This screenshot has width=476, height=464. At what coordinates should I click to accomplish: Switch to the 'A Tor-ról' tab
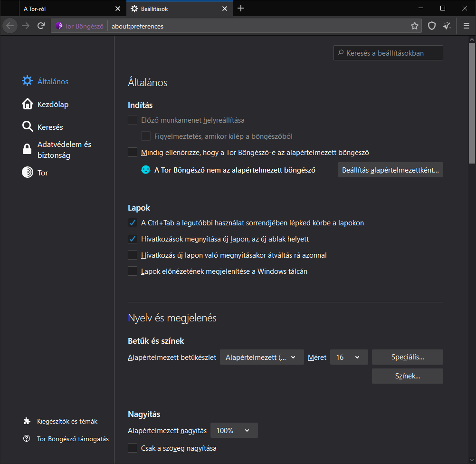(67, 9)
